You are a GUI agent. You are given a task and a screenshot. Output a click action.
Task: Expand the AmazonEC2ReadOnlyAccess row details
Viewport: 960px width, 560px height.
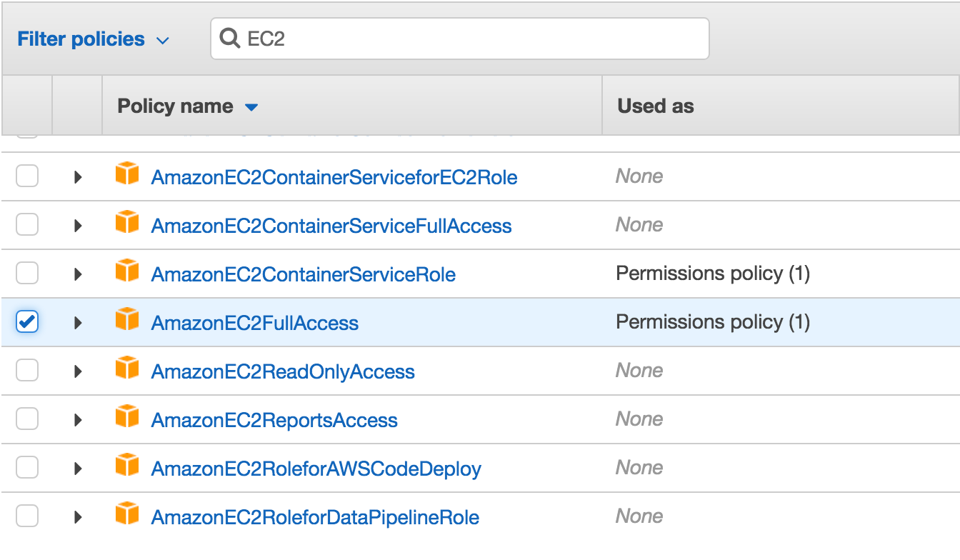click(79, 371)
